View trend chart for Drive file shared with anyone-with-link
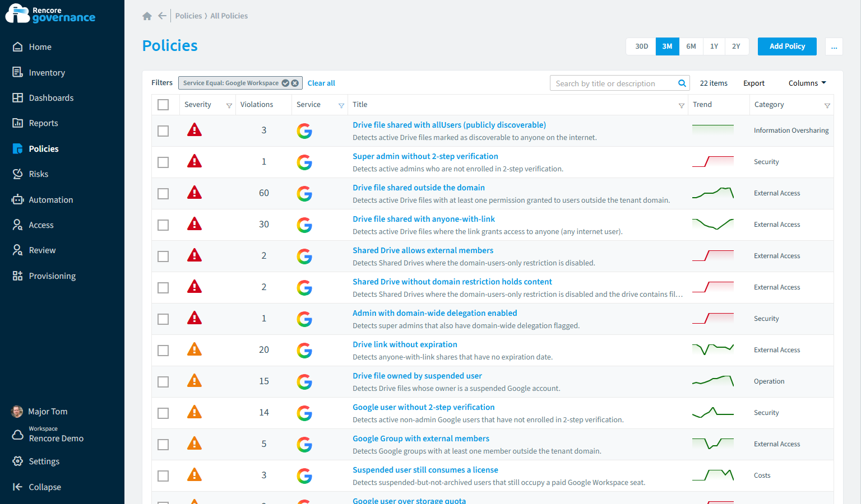Screen dimensions: 861x504 [x=713, y=225]
